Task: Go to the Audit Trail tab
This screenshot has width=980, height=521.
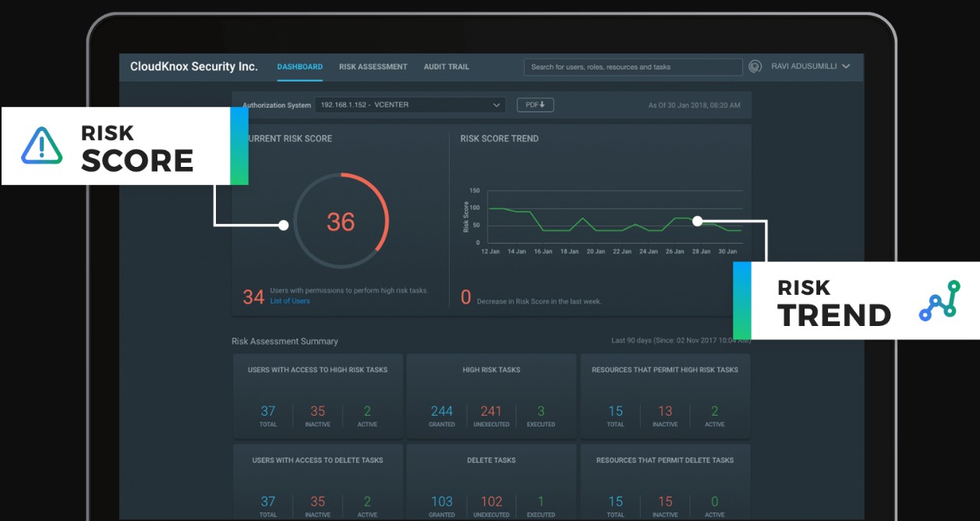Action: click(x=446, y=67)
